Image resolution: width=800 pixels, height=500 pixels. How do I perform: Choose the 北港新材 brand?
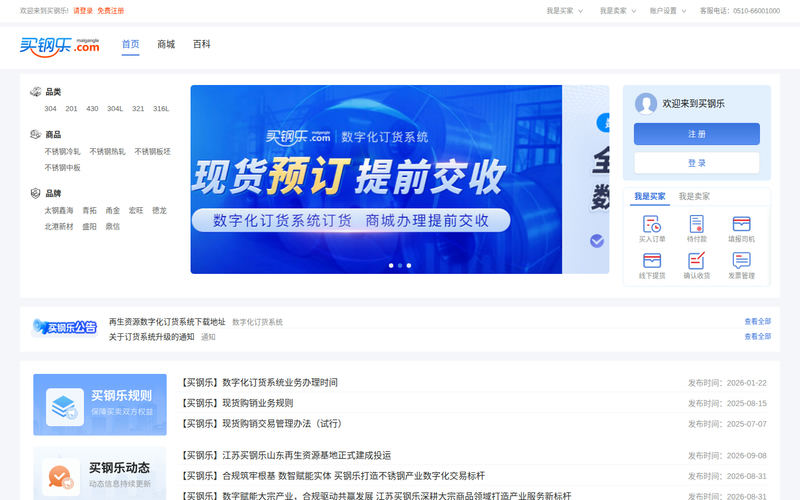click(x=59, y=227)
